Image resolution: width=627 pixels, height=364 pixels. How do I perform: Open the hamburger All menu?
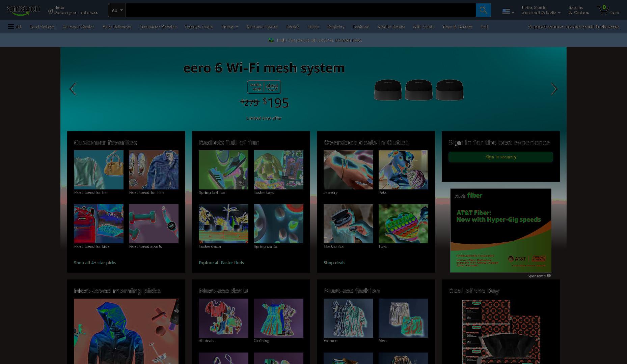click(x=15, y=27)
